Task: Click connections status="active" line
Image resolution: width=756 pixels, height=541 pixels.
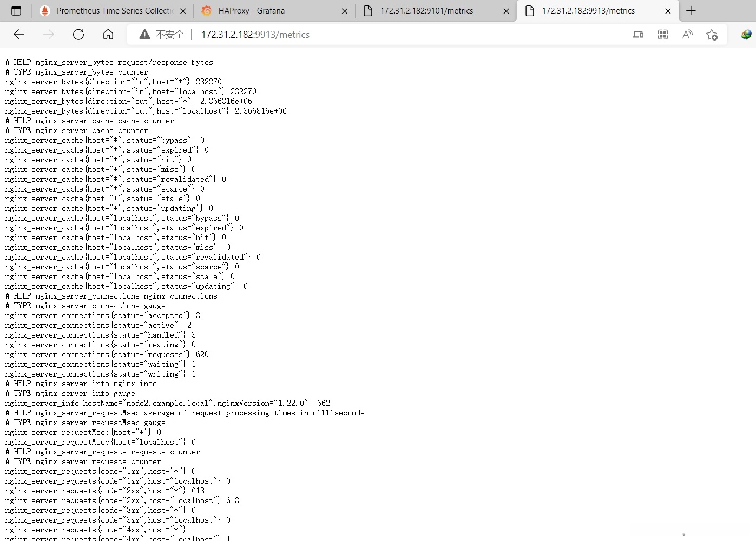Action: [98, 325]
